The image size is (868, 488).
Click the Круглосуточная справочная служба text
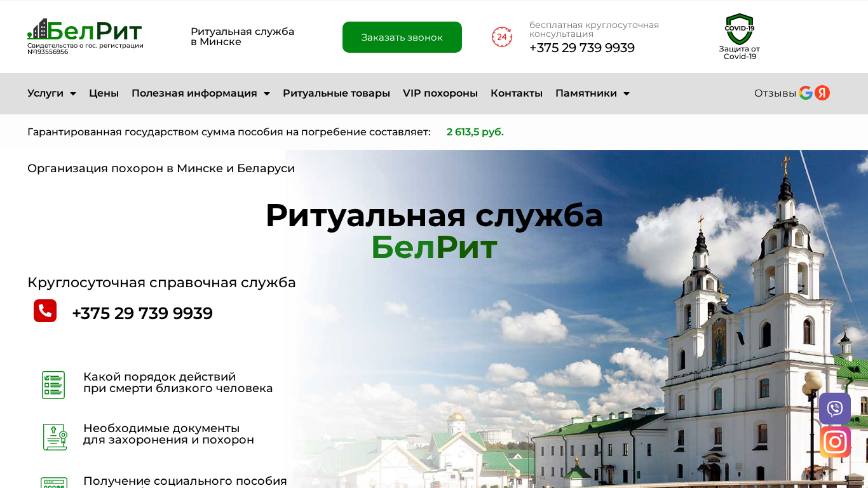coord(161,282)
